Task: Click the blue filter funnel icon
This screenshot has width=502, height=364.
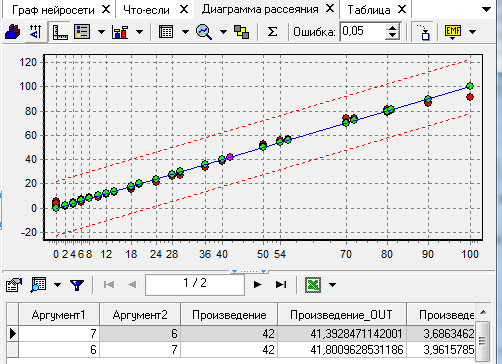Action: click(77, 285)
